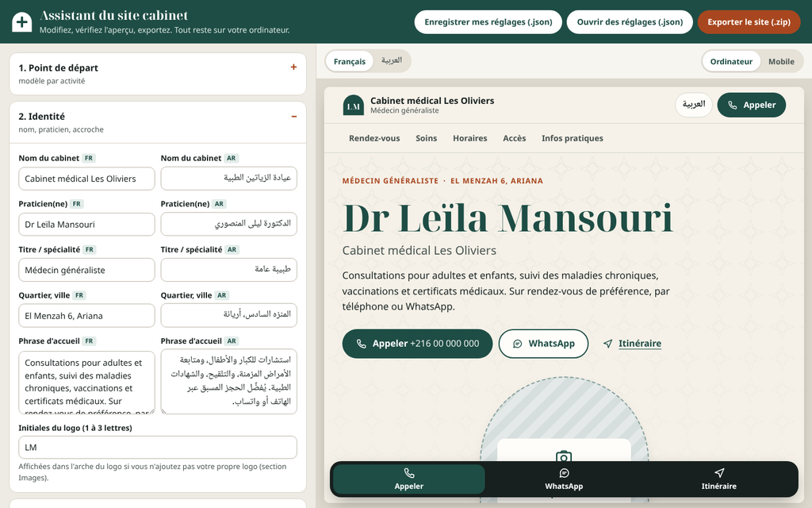Image resolution: width=812 pixels, height=508 pixels.
Task: Select Ordinateur preview mode
Action: [x=731, y=61]
